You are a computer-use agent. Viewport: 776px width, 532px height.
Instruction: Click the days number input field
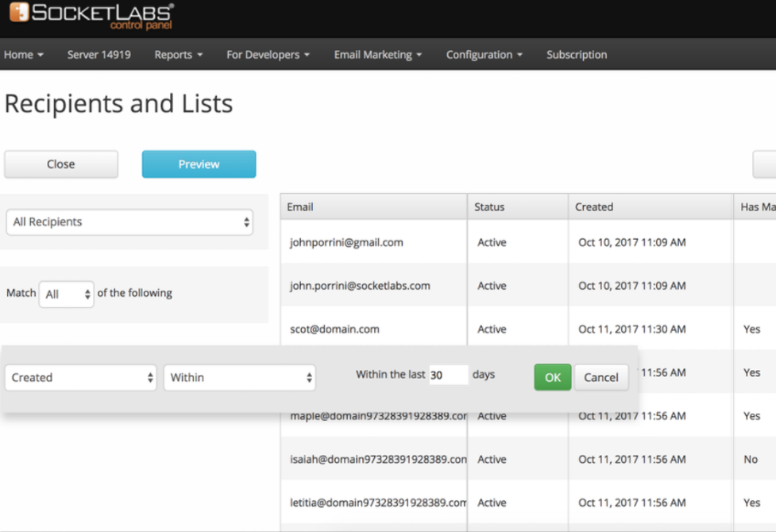(x=448, y=376)
